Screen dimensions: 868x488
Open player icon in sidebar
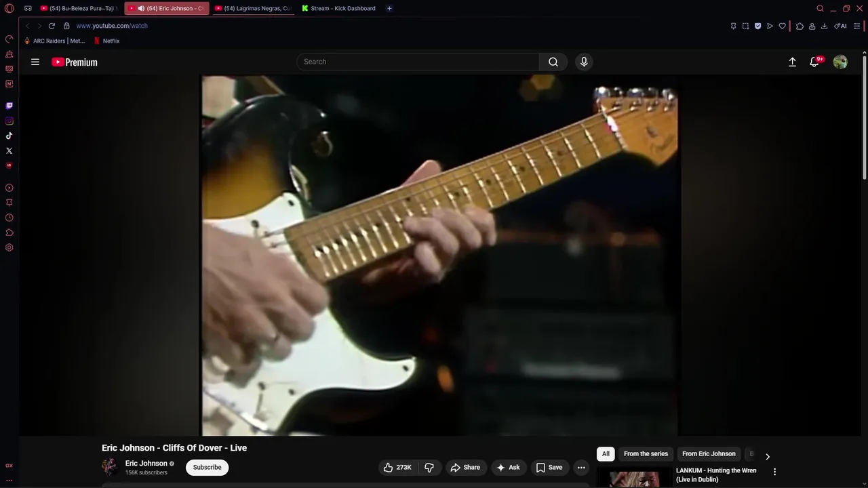[x=9, y=188]
